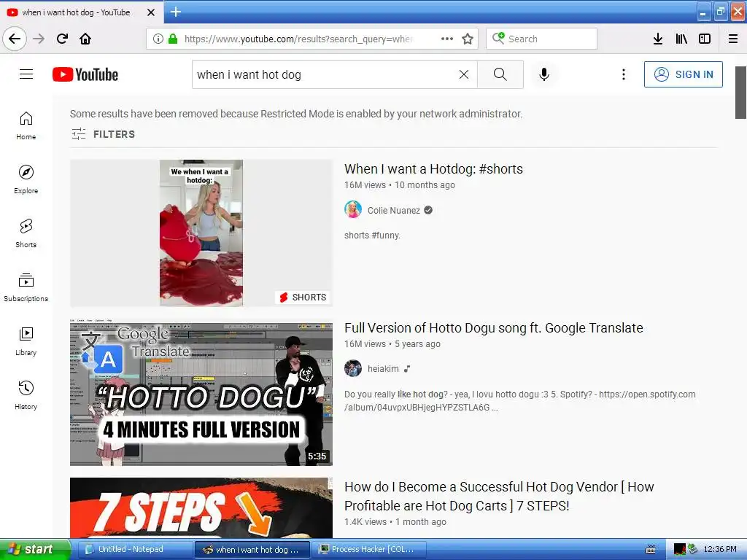The height and width of the screenshot is (560, 747).
Task: Click the SIGN IN button
Action: pos(683,74)
